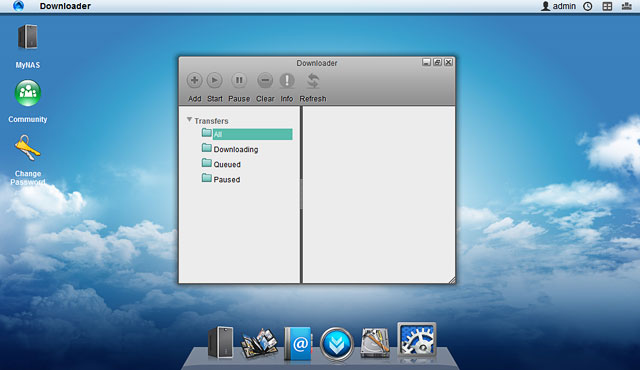Image resolution: width=640 pixels, height=370 pixels.
Task: Minimize the Downloader window
Action: pos(426,62)
